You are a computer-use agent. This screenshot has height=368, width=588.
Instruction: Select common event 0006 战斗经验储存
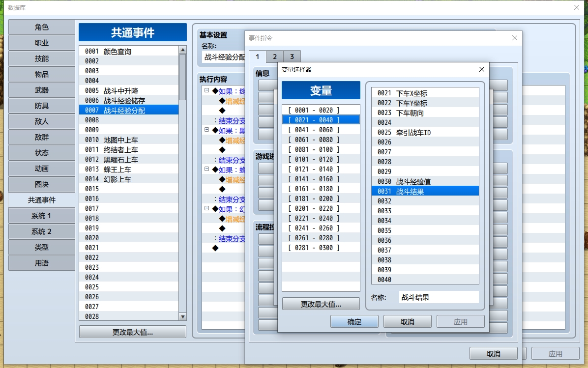pyautogui.click(x=129, y=100)
